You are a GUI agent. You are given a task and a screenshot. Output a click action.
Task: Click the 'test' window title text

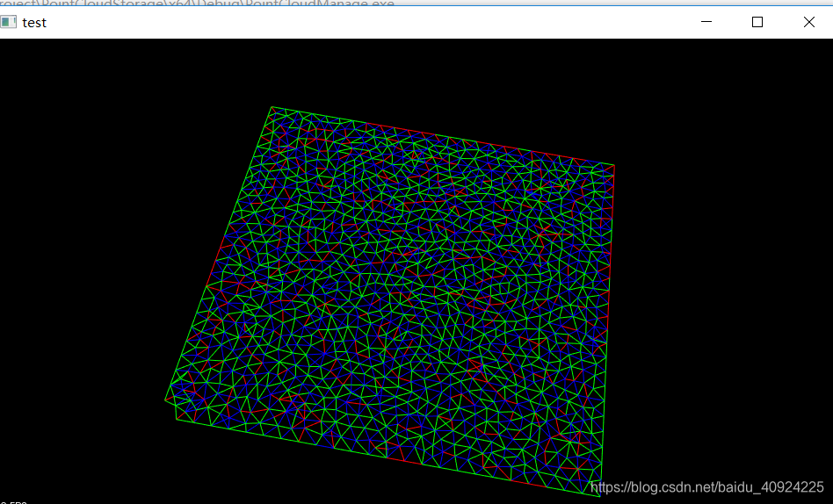tap(34, 23)
